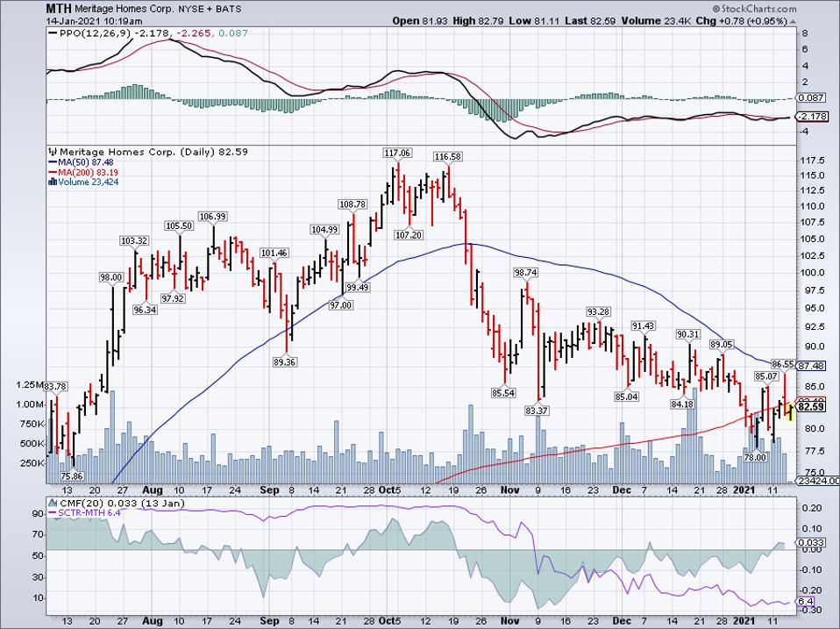Image resolution: width=840 pixels, height=629 pixels.
Task: Click the 99.49 price label
Action: [358, 287]
